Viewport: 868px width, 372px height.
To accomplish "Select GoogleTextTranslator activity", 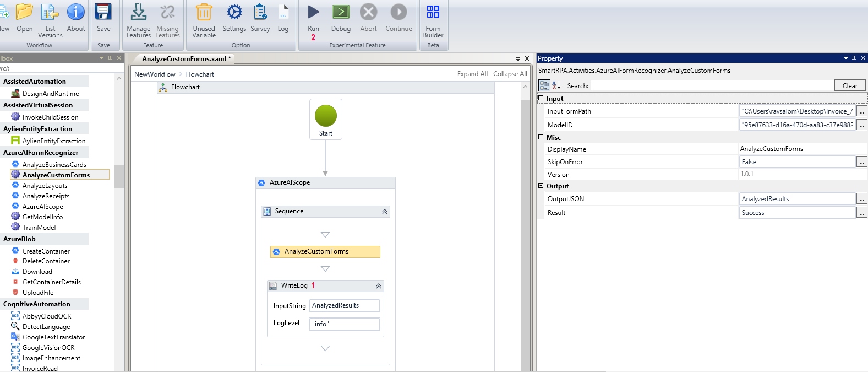I will [54, 337].
